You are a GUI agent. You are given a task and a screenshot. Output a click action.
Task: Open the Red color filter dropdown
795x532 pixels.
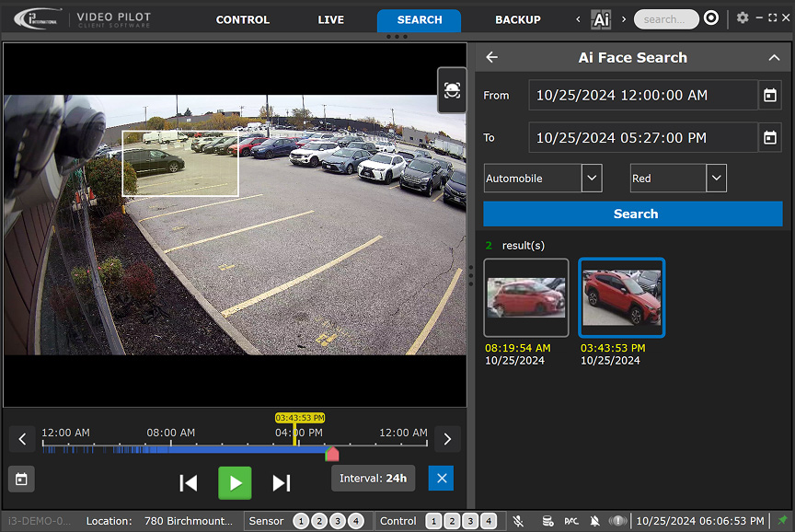click(716, 178)
